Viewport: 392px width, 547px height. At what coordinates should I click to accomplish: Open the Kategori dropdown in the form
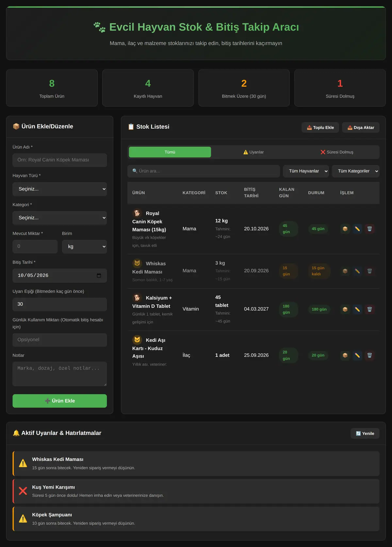[x=60, y=218]
